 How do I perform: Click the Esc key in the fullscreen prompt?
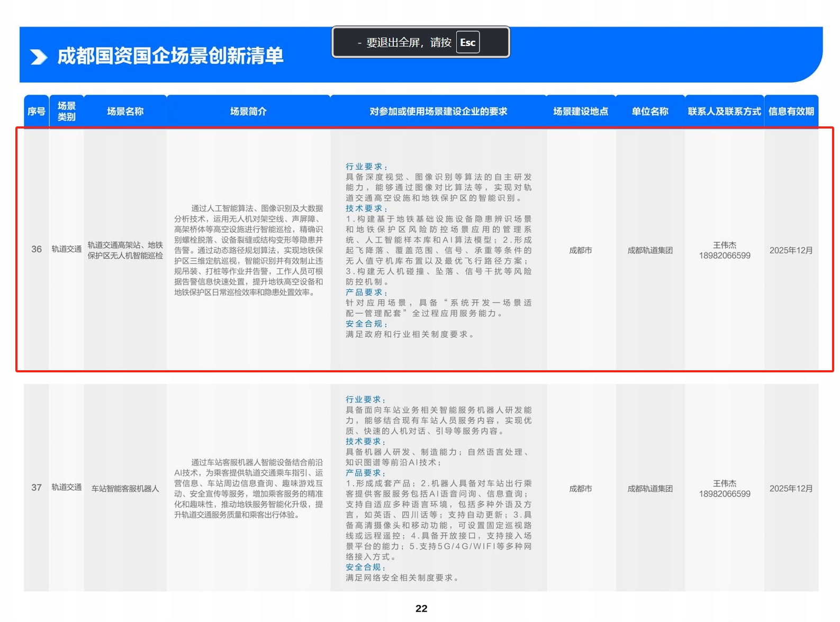coord(467,43)
